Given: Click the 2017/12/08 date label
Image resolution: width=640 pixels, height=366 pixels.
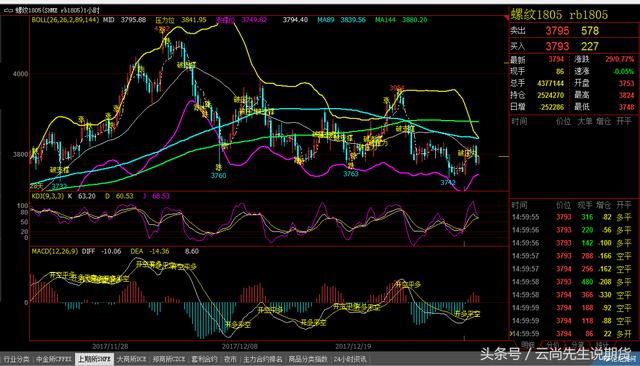Looking at the screenshot, I should [240, 346].
